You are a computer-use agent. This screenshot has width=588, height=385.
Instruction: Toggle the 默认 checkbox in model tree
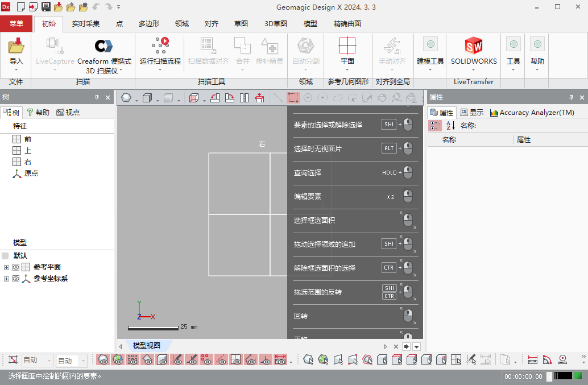tap(5, 256)
